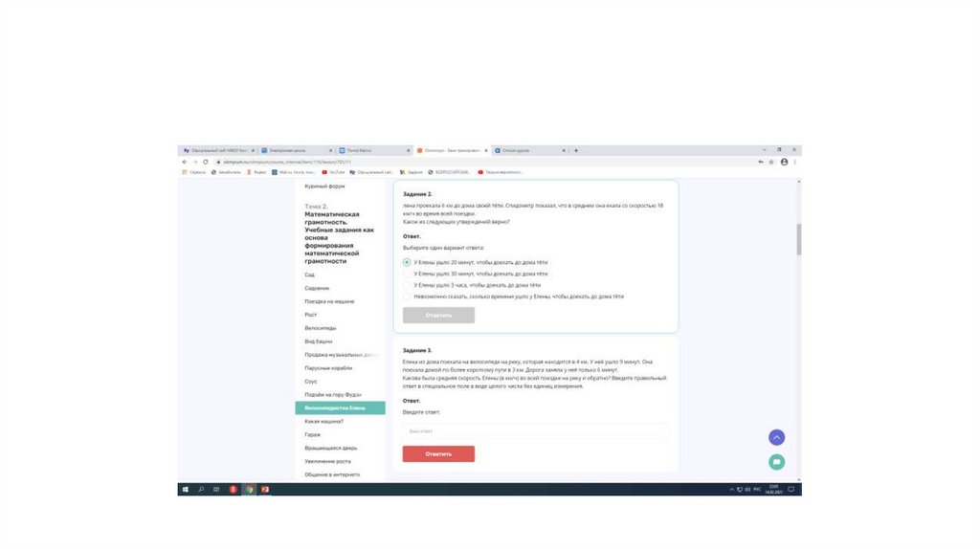Open the saved password key icon
The width and height of the screenshot is (980, 549).
[x=761, y=162]
